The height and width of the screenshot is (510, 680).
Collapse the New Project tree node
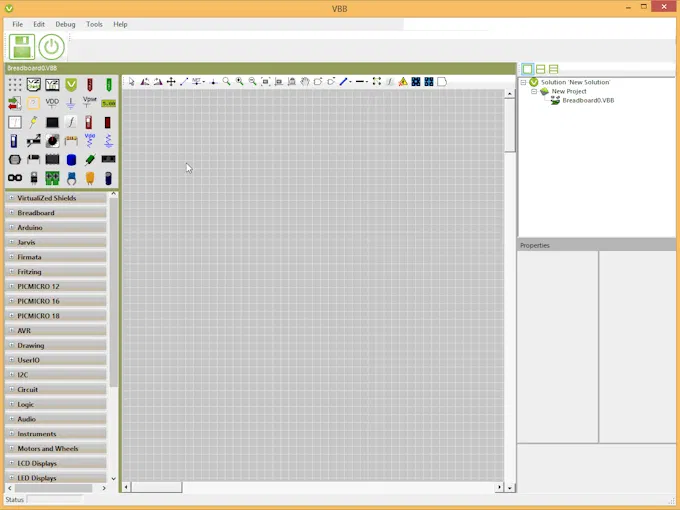click(x=534, y=91)
